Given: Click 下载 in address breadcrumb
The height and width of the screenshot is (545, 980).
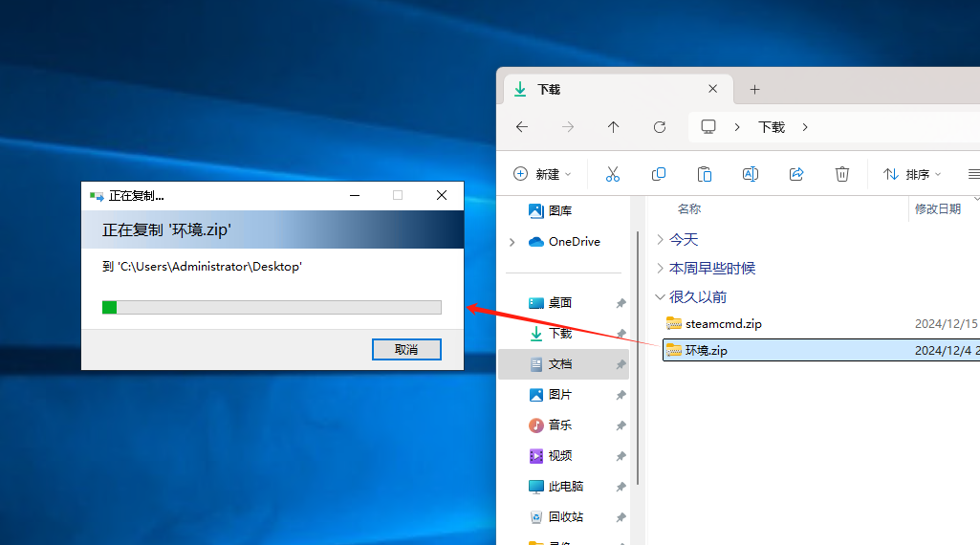Looking at the screenshot, I should 772,127.
